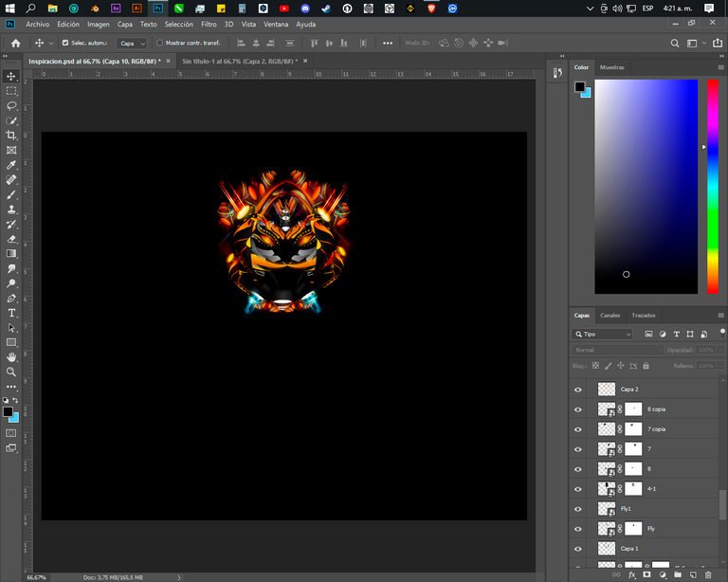728x582 pixels.
Task: Select the Eraser tool
Action: 11,240
